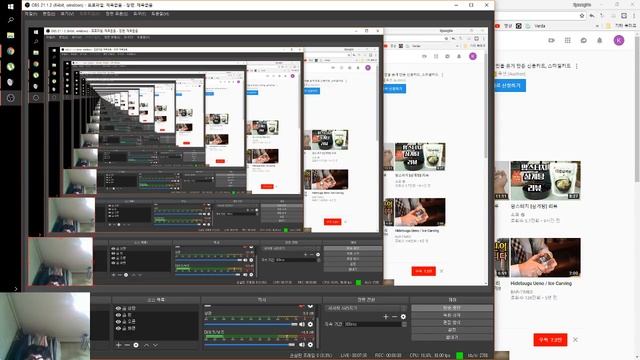Toggle eye icon of bottom source row
Screen dimensions: 640x360
tap(118, 328)
